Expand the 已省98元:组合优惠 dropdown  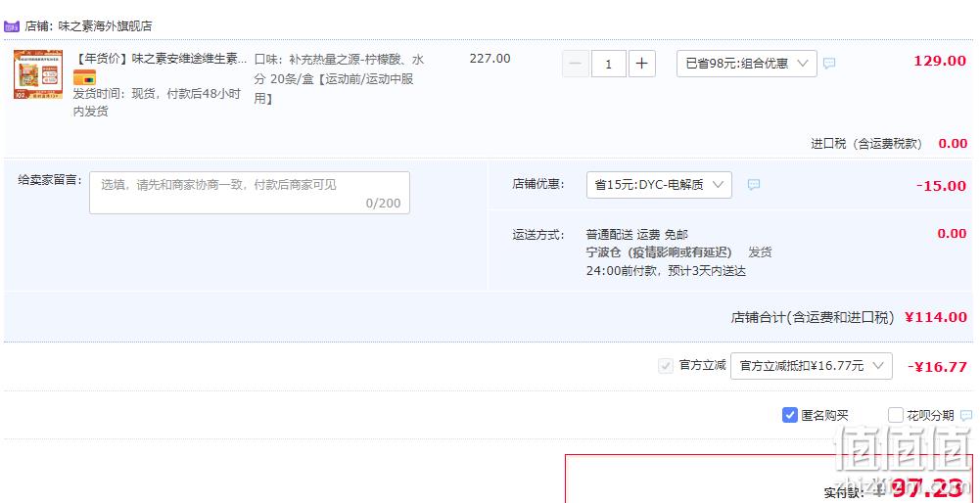[x=747, y=64]
